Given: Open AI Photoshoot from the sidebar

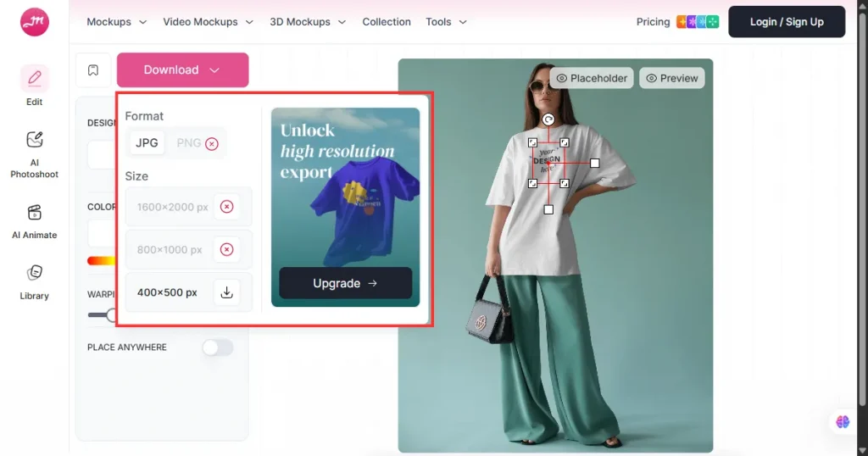Looking at the screenshot, I should click(34, 155).
